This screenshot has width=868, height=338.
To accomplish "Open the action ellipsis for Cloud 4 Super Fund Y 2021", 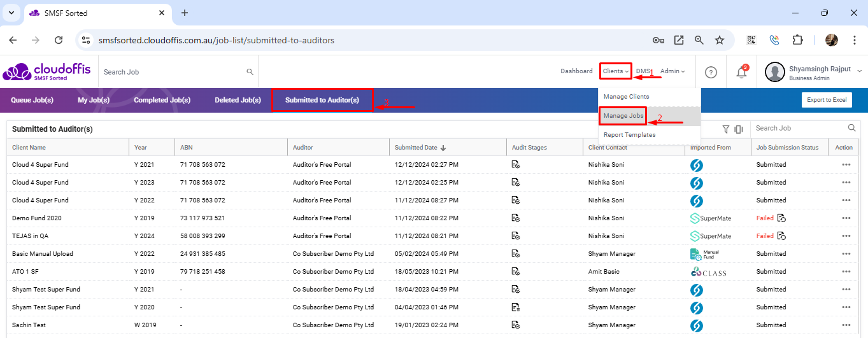I will [846, 164].
